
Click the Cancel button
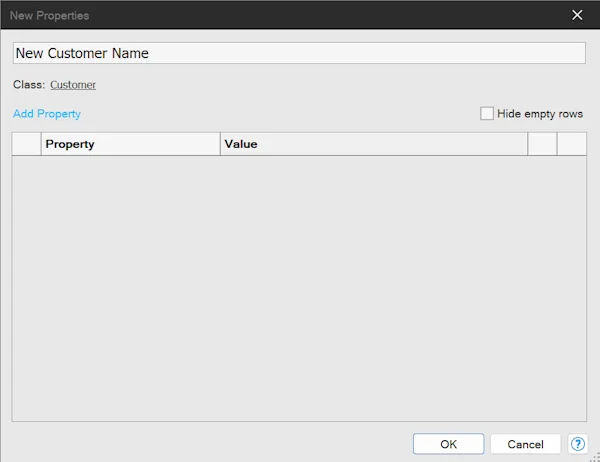pyautogui.click(x=525, y=444)
